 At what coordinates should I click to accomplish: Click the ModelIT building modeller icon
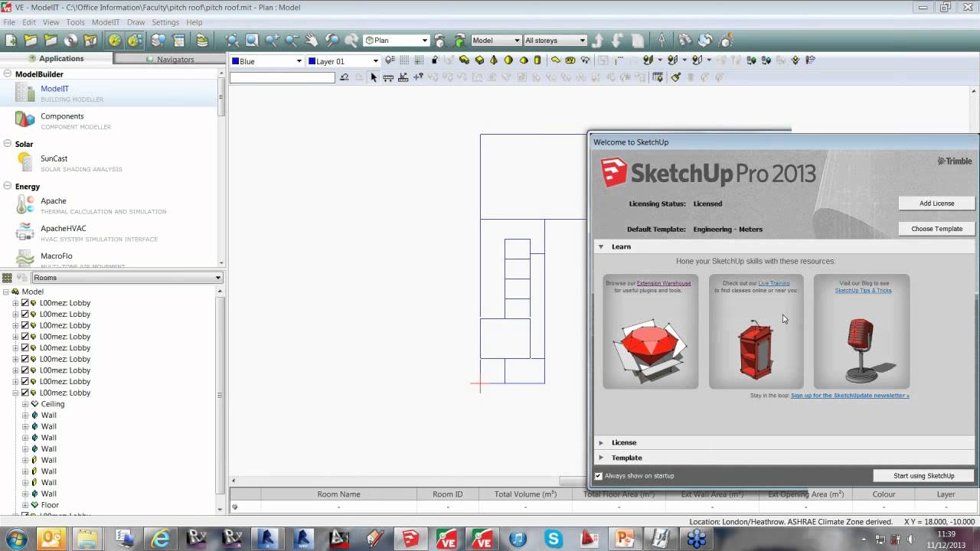click(24, 92)
